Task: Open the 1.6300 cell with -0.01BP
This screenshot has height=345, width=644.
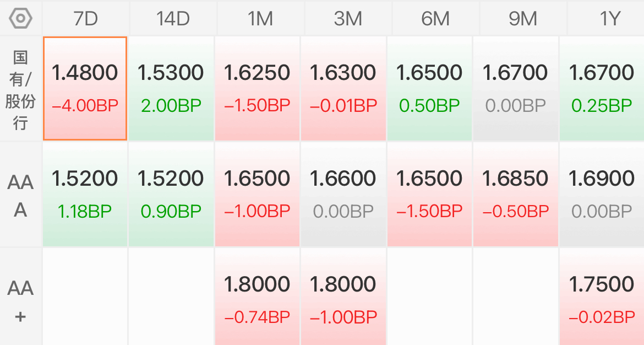Action: point(343,88)
